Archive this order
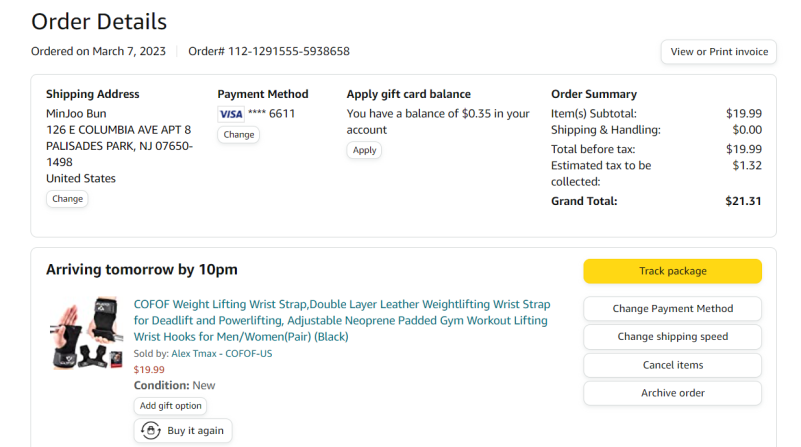 tap(672, 393)
